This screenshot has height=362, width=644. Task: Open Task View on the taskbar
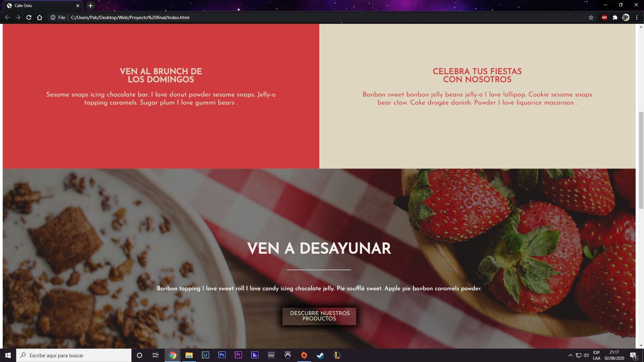pyautogui.click(x=156, y=355)
